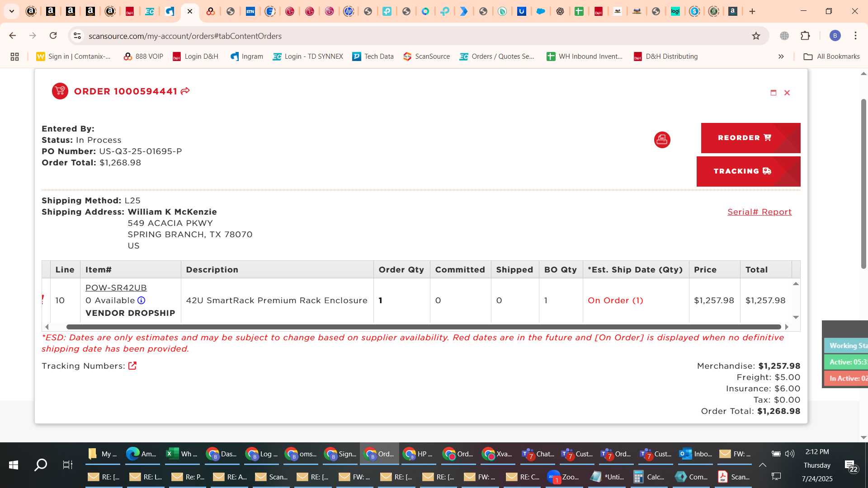Screen dimensions: 868x488
Task: Open Task View on the taskbar
Action: pyautogui.click(x=67, y=465)
